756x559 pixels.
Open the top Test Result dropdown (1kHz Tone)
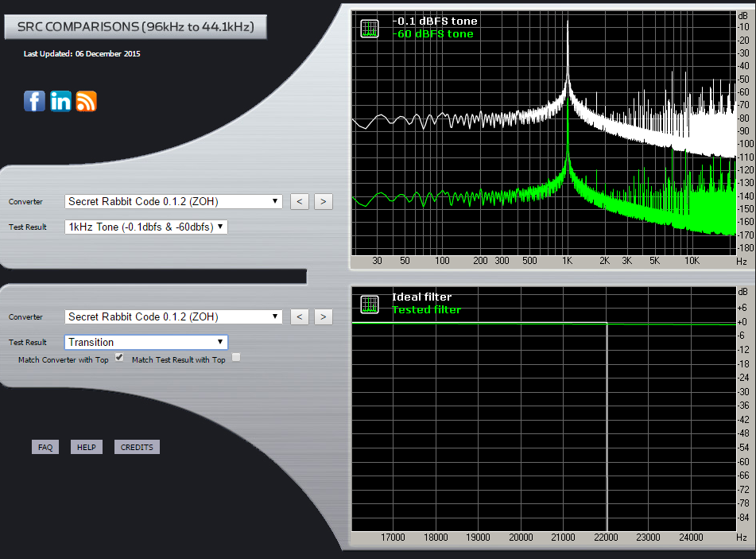(146, 227)
